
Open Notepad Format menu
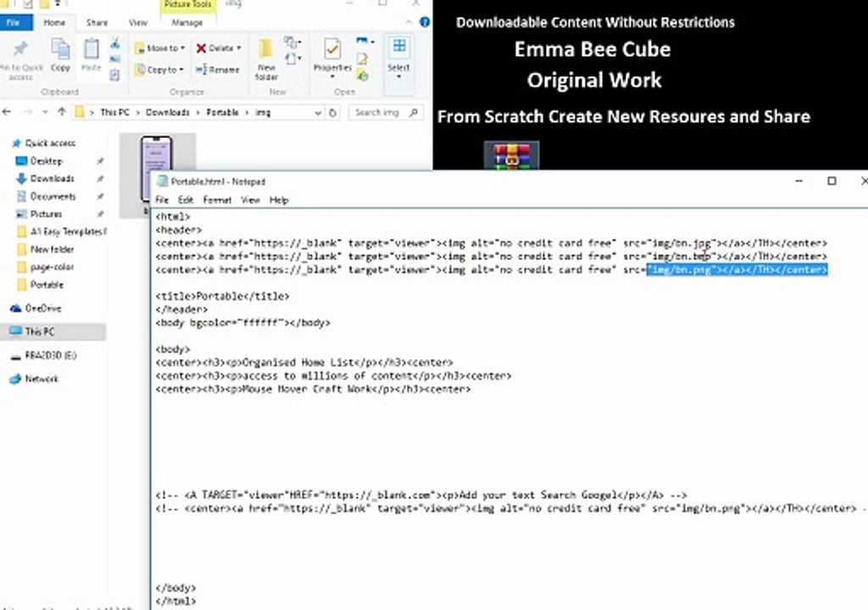(x=217, y=201)
